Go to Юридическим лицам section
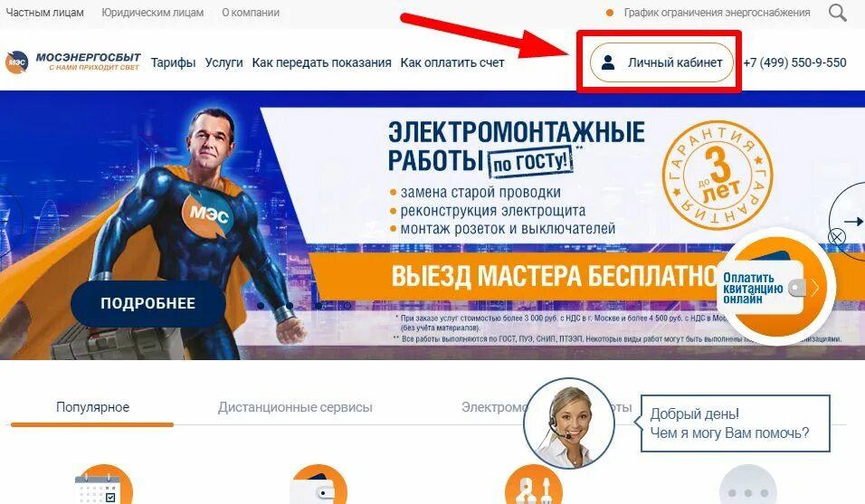This screenshot has height=504, width=865. point(153,12)
